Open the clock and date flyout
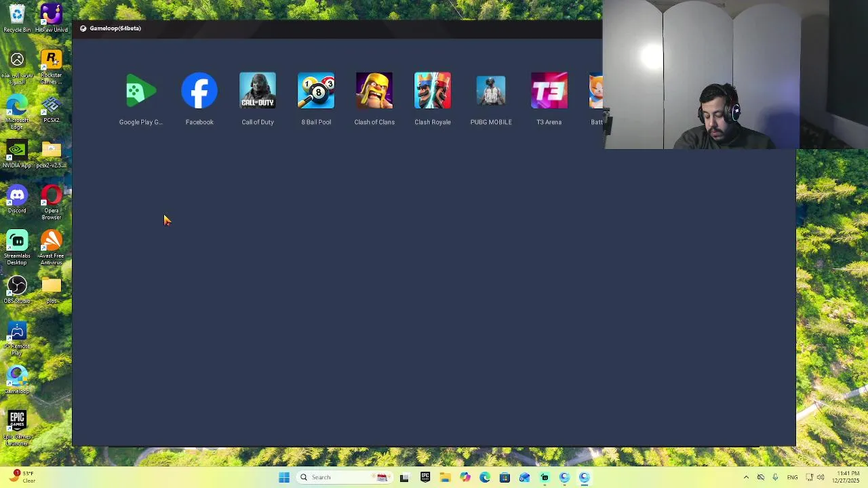 (845, 477)
